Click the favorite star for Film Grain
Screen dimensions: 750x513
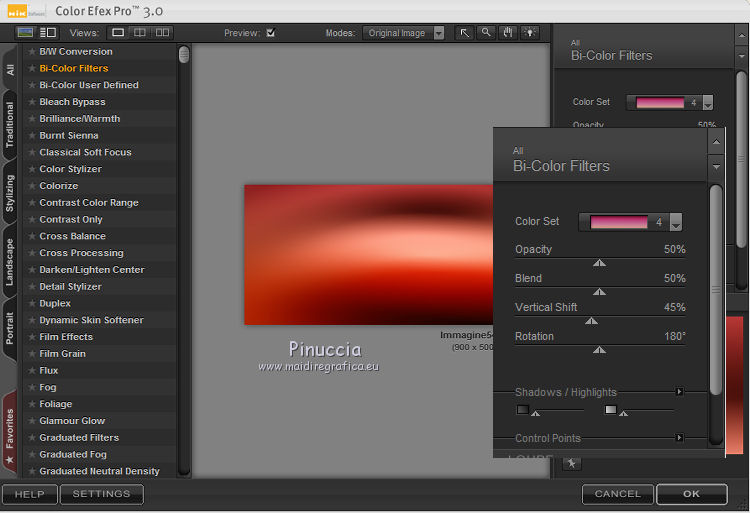[x=32, y=354]
